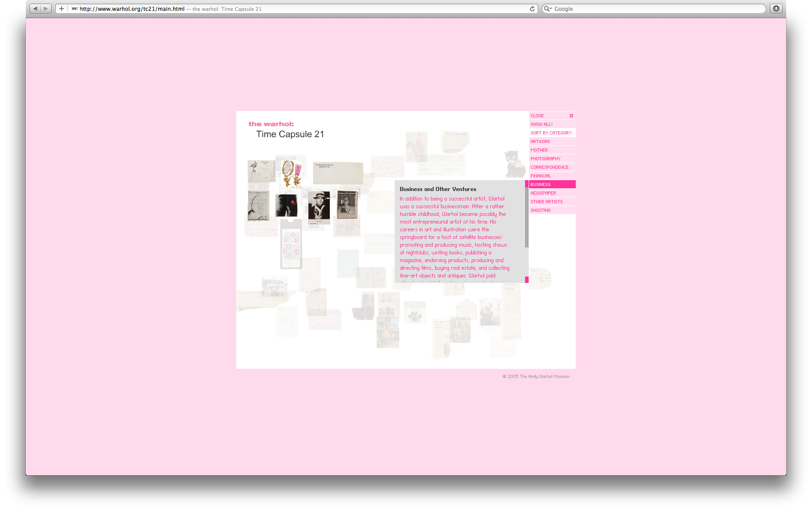
Task: Click the pink scroll-down button of text panel
Action: point(527,280)
